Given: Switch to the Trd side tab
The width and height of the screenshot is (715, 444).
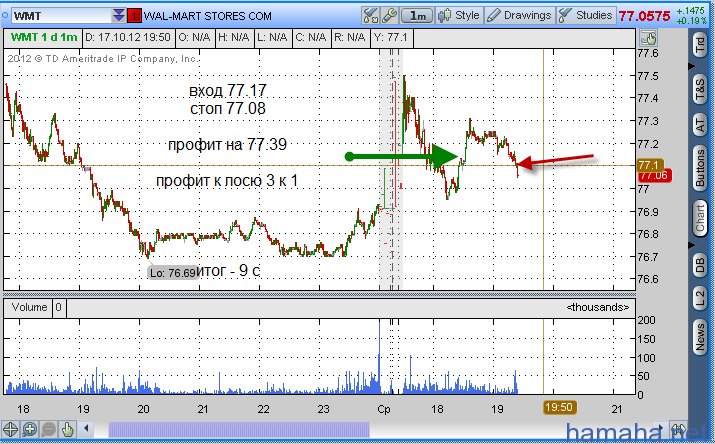Looking at the screenshot, I should coord(699,45).
